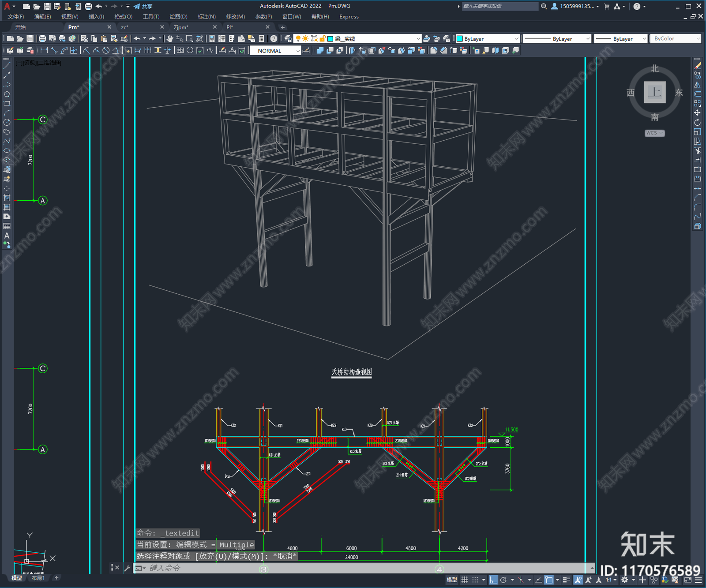
Task: Toggle Polar tracking in status bar
Action: pyautogui.click(x=503, y=580)
